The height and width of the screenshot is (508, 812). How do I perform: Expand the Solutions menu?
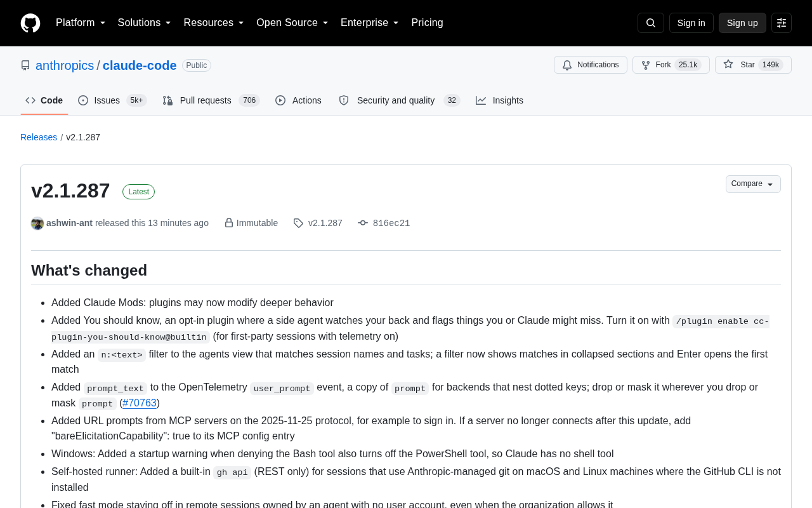click(x=145, y=23)
